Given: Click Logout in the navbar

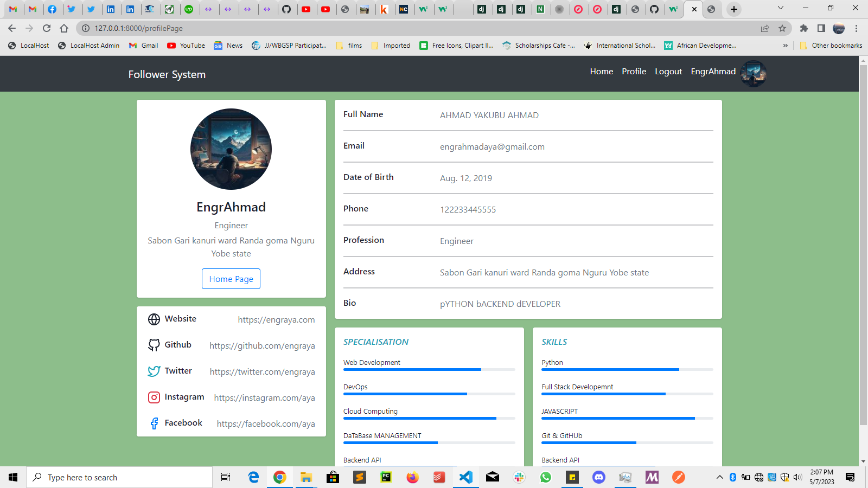Looking at the screenshot, I should point(668,71).
